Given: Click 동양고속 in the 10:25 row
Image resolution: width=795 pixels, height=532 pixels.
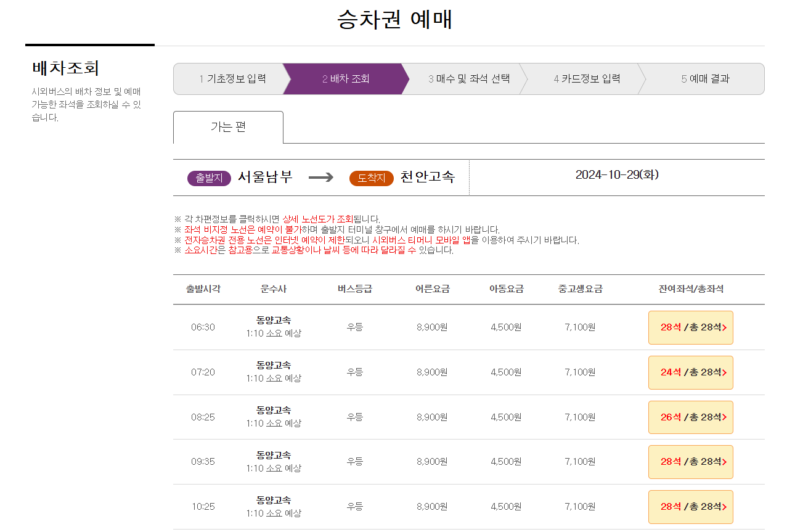Looking at the screenshot, I should point(274,500).
